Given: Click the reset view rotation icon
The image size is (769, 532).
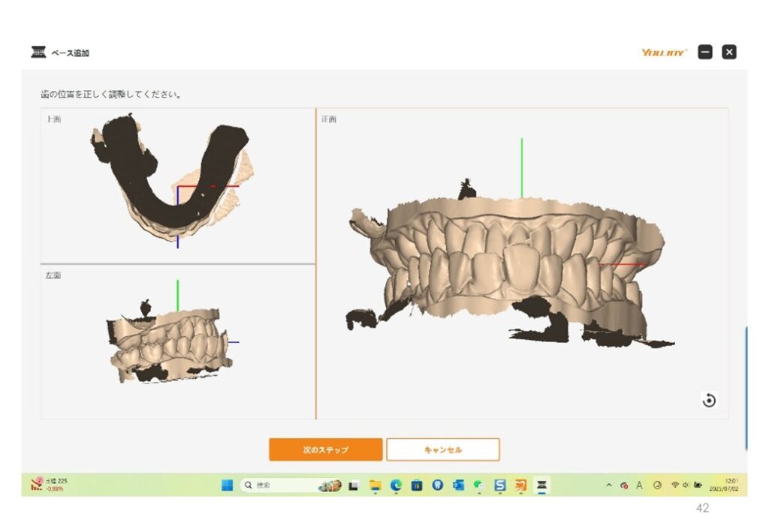Looking at the screenshot, I should pyautogui.click(x=709, y=401).
